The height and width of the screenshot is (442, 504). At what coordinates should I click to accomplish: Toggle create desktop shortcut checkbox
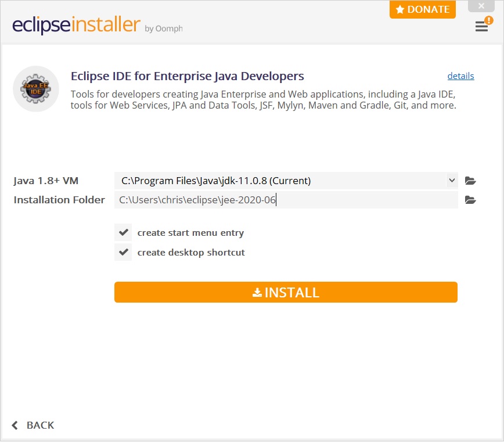click(123, 252)
